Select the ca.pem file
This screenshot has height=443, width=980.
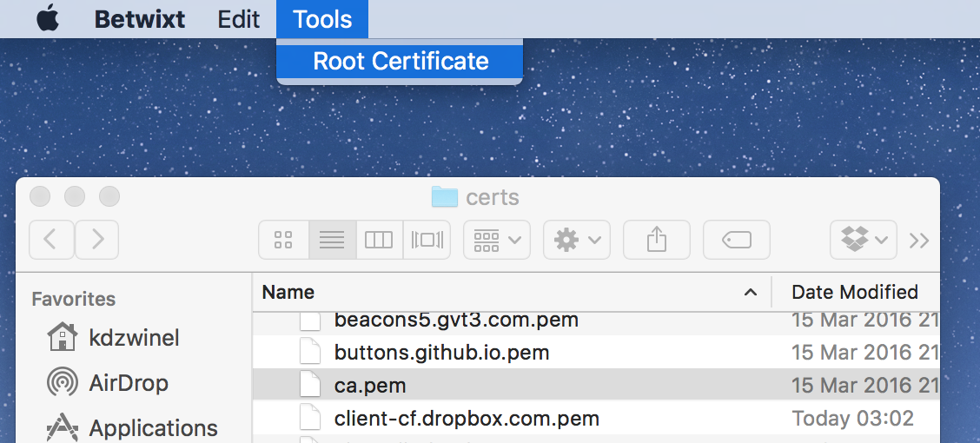pyautogui.click(x=370, y=385)
